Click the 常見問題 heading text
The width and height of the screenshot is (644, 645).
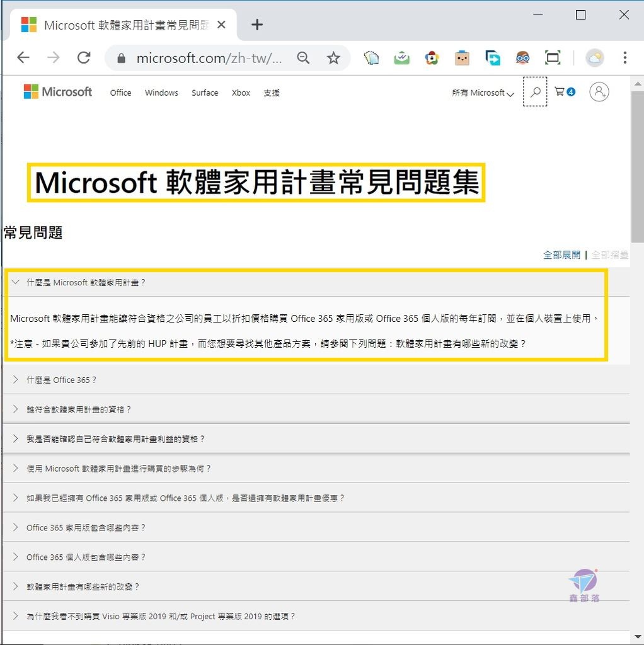(33, 233)
